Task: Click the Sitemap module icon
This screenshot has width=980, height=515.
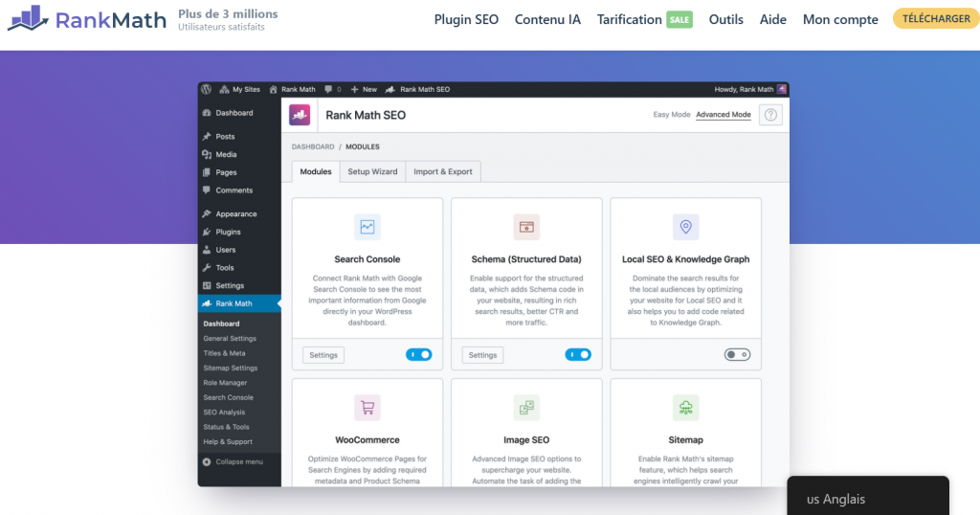Action: point(685,408)
